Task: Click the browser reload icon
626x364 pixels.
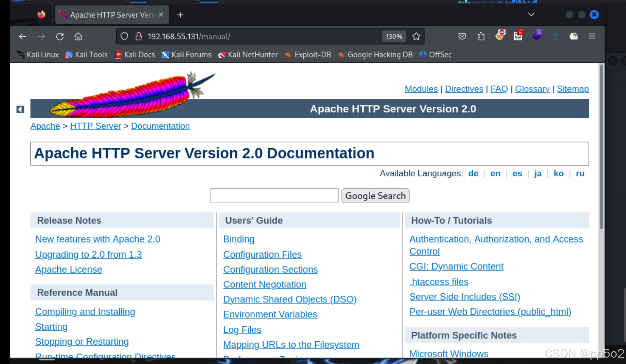Action: 60,37
